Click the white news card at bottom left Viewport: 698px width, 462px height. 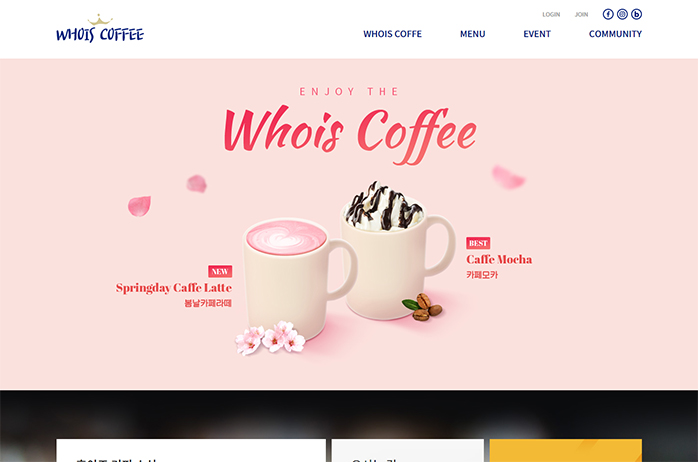191,450
